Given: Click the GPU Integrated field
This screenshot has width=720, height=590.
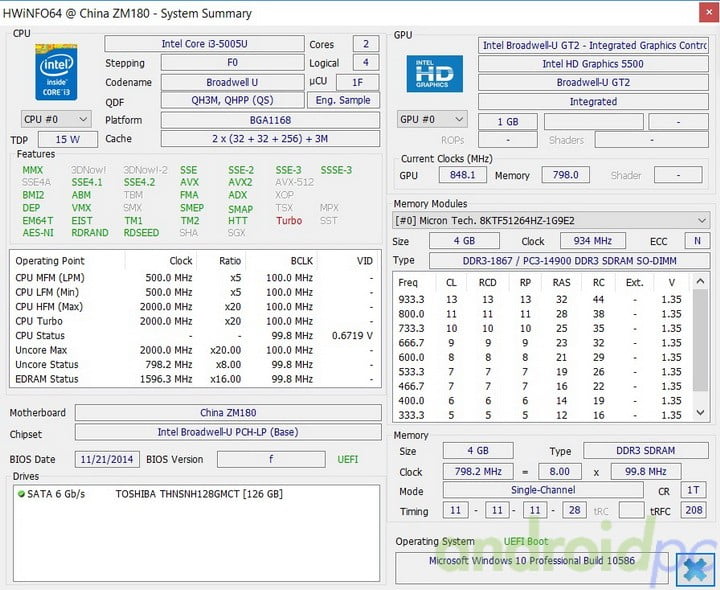Looking at the screenshot, I should tap(593, 101).
